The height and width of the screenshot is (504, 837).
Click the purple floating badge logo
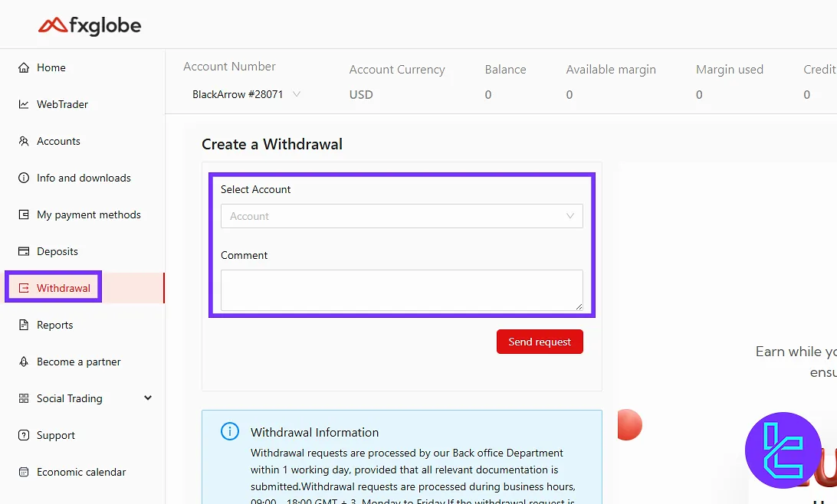[783, 450]
